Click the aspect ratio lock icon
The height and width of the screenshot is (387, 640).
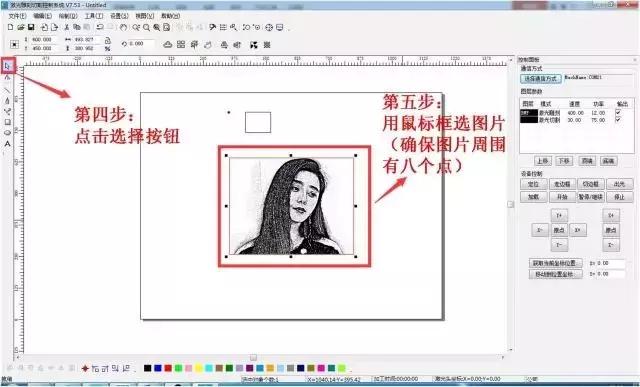(107, 40)
